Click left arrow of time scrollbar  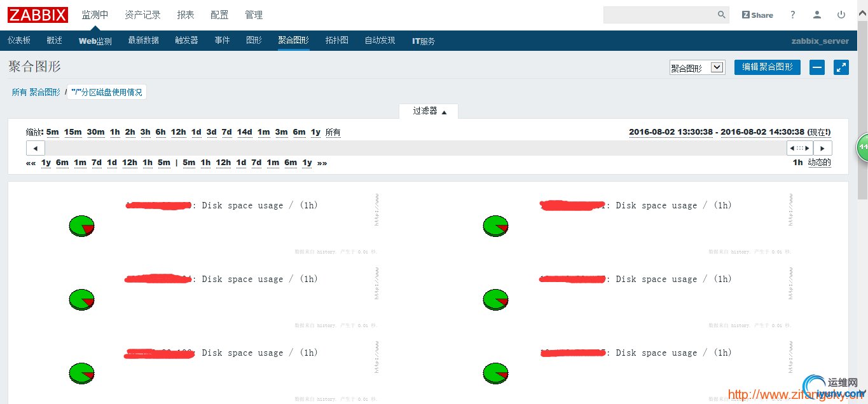(35, 148)
